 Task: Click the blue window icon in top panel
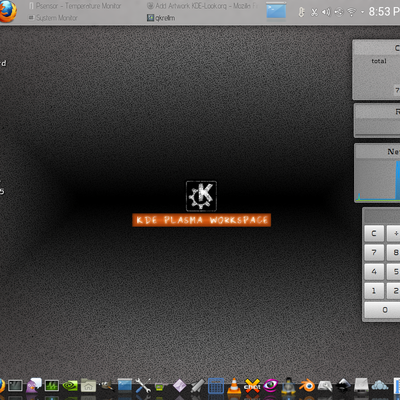(x=276, y=11)
